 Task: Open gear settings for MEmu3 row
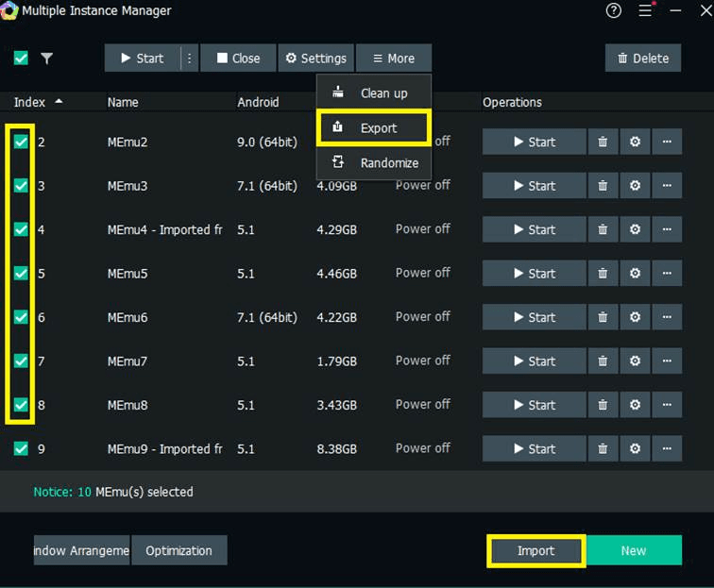coord(635,186)
